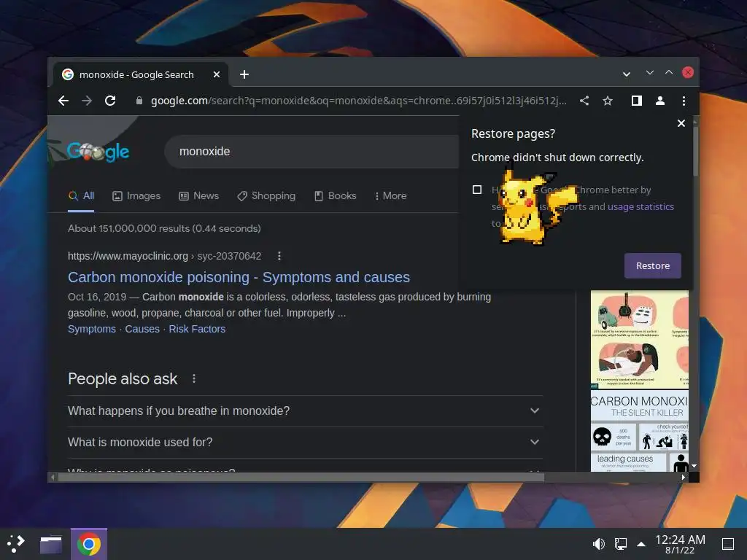Open People also ask options dots
Screen dimensions: 747x560
[x=194, y=378]
